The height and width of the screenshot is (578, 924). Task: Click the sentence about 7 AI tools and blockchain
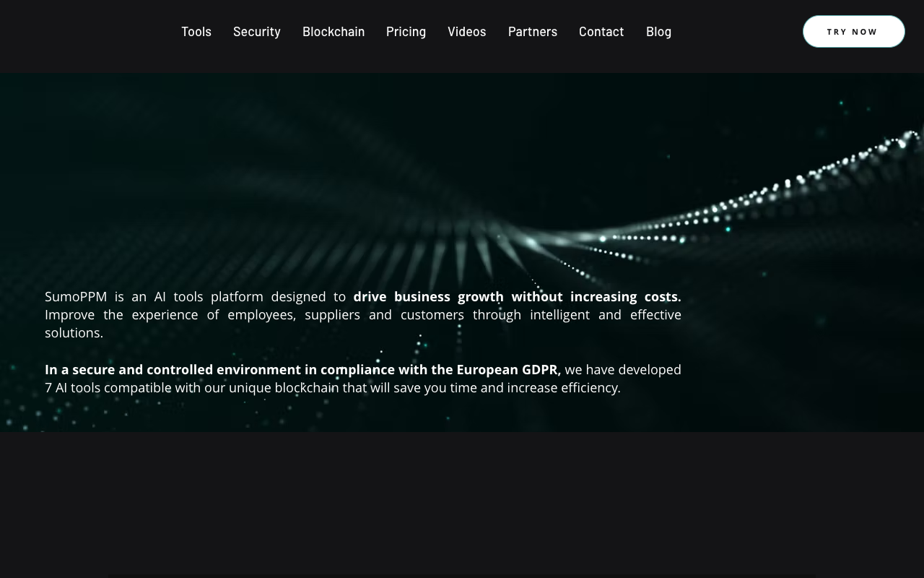pyautogui.click(x=363, y=379)
